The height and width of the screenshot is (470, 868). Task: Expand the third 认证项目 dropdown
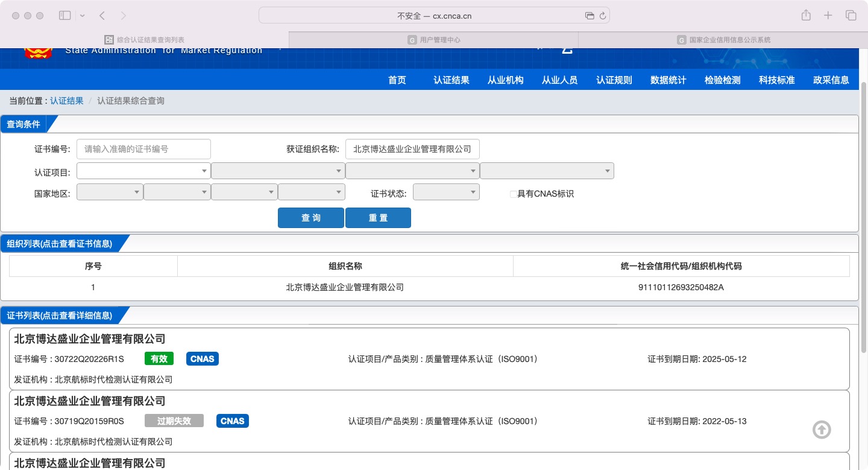point(412,171)
